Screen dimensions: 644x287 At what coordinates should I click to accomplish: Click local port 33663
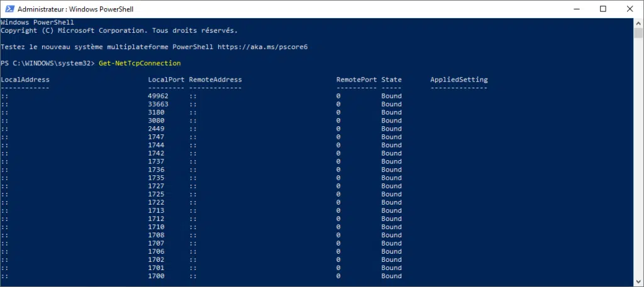pyautogui.click(x=158, y=104)
